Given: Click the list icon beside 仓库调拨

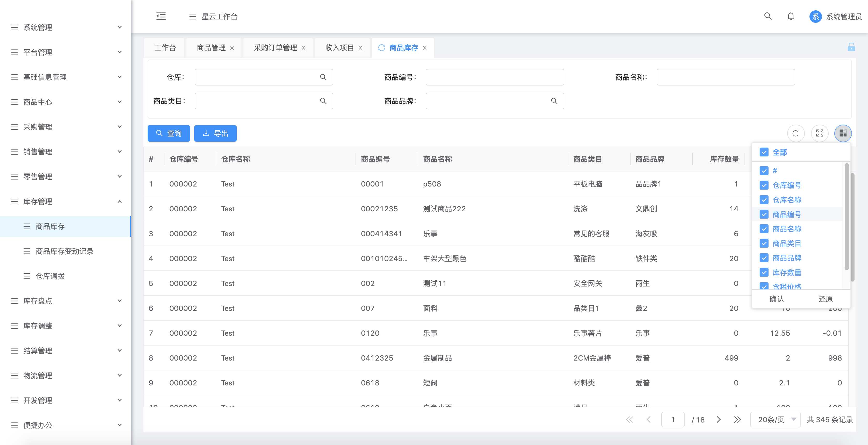Looking at the screenshot, I should click(x=27, y=276).
